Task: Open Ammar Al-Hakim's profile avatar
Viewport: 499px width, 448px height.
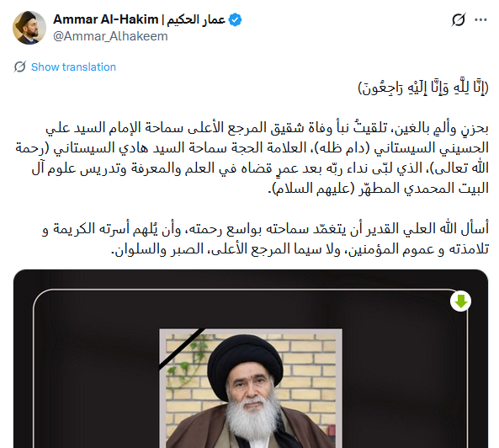Action: click(x=29, y=28)
